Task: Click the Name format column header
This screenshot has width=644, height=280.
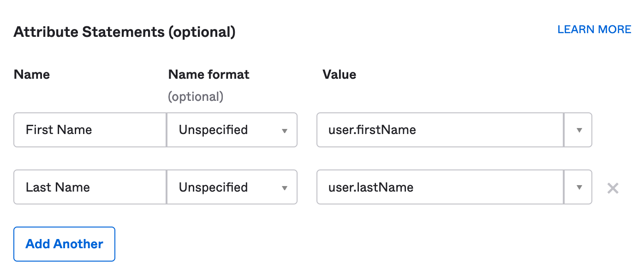Action: pos(209,75)
